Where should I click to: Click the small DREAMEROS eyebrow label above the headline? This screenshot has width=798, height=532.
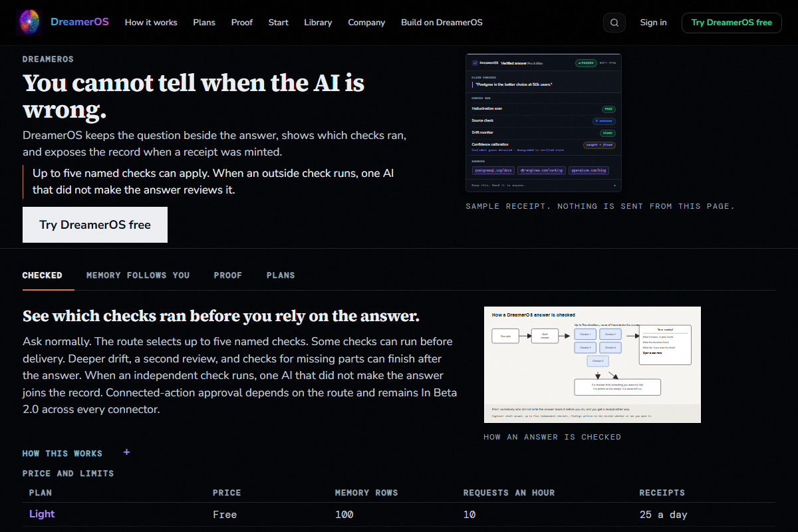(48, 59)
